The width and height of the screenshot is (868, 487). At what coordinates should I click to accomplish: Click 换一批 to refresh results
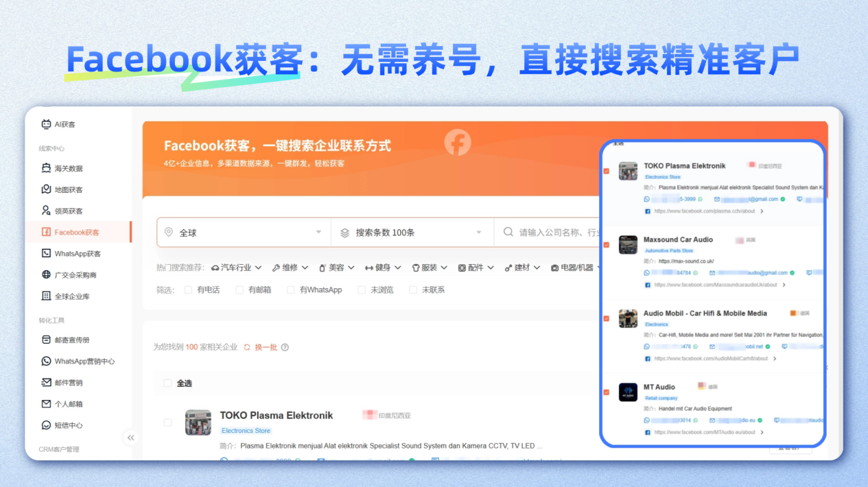261,347
